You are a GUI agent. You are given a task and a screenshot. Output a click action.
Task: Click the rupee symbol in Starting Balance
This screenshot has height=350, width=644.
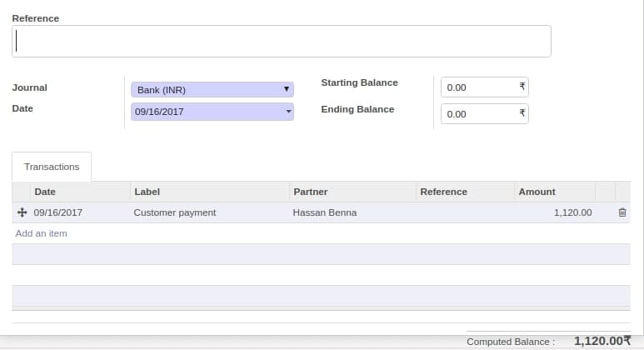tap(522, 87)
